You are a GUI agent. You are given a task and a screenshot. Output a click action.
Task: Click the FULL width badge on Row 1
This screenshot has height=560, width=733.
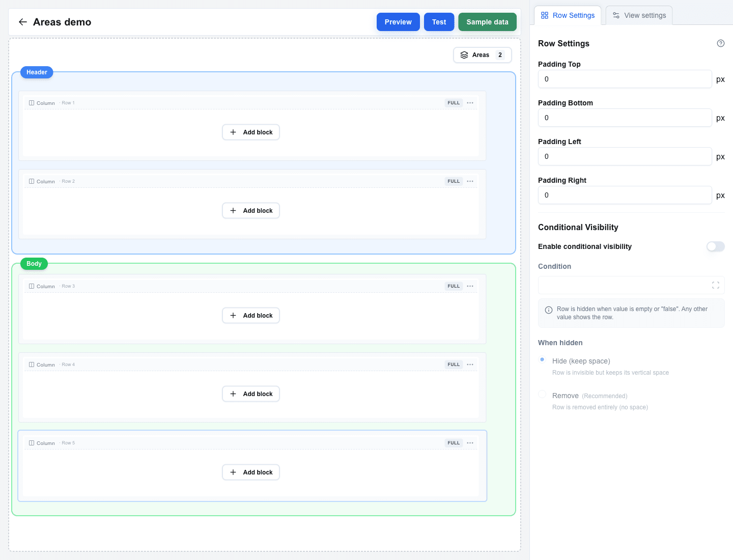(x=454, y=103)
